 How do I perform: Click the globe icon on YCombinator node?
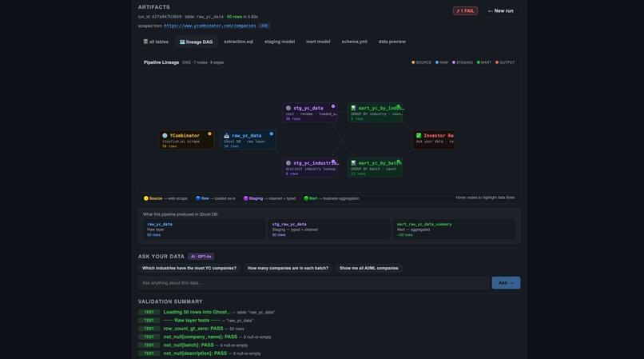[x=165, y=135]
